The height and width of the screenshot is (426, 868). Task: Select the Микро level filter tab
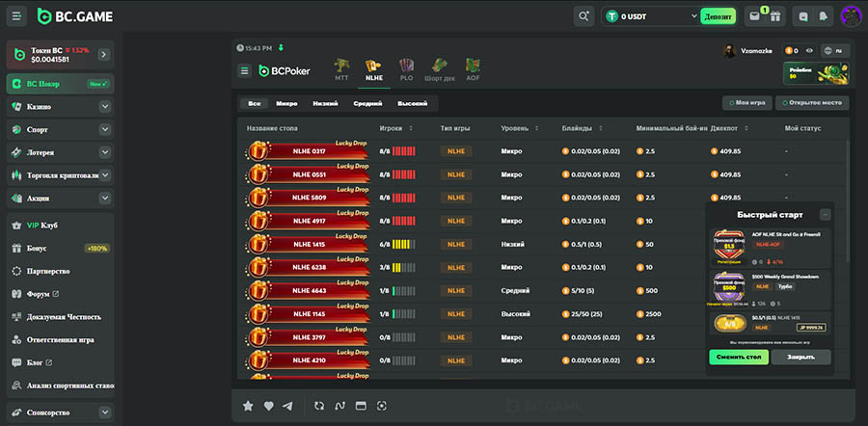286,103
